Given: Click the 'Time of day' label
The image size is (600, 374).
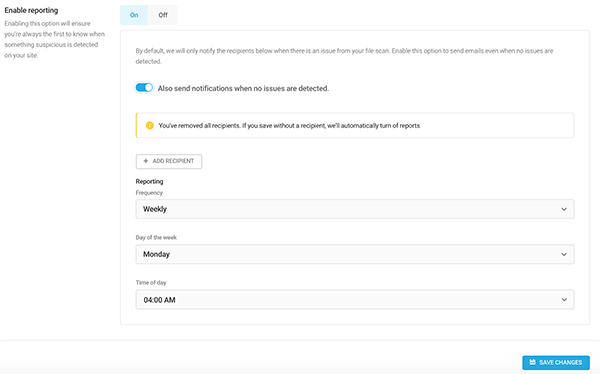Looking at the screenshot, I should 151,283.
